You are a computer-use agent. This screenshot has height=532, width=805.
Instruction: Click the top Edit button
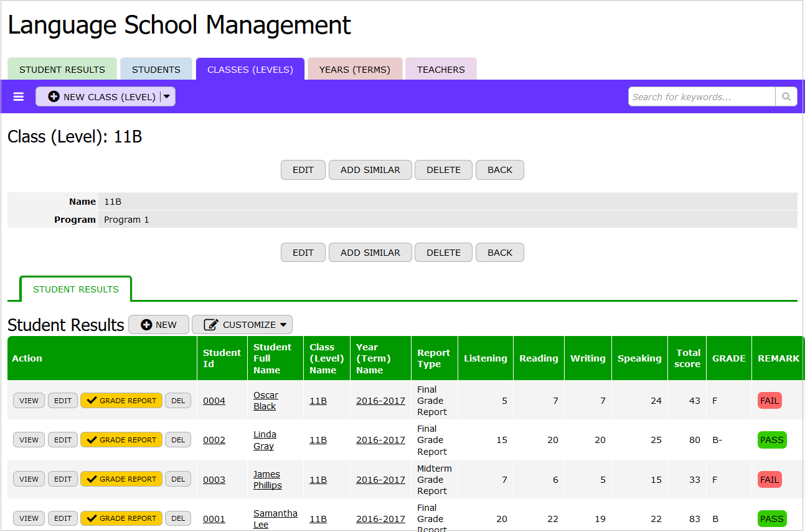pyautogui.click(x=303, y=170)
